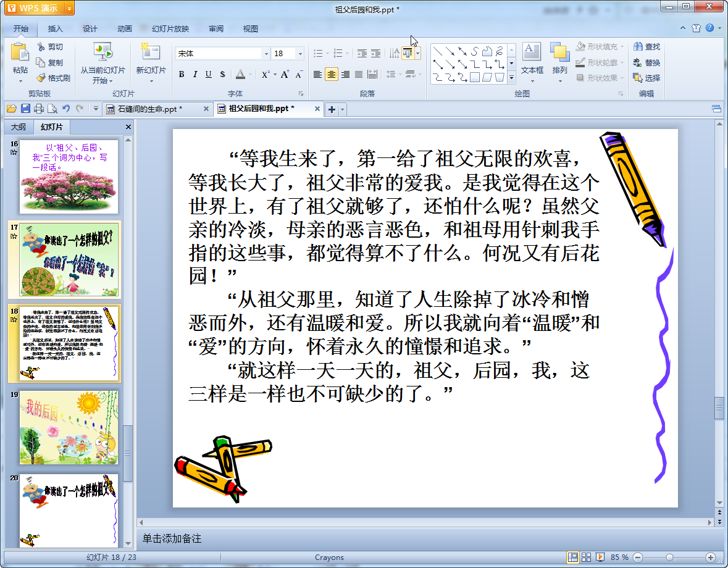Open the Insert (插入) ribbon tab

click(55, 29)
